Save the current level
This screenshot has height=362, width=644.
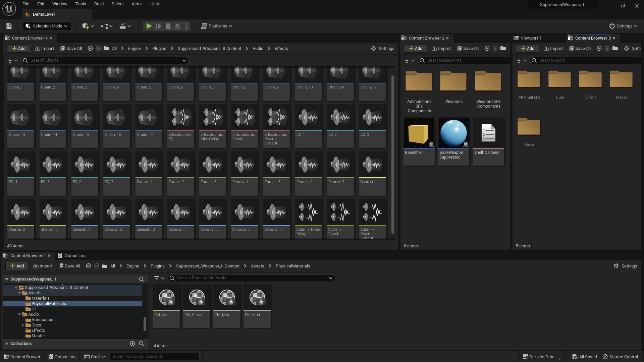click(8, 26)
